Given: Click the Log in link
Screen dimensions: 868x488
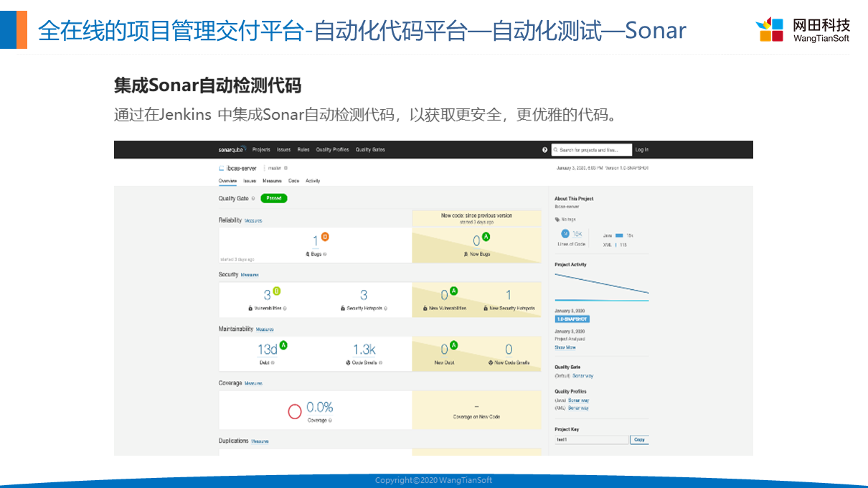Looking at the screenshot, I should point(642,150).
